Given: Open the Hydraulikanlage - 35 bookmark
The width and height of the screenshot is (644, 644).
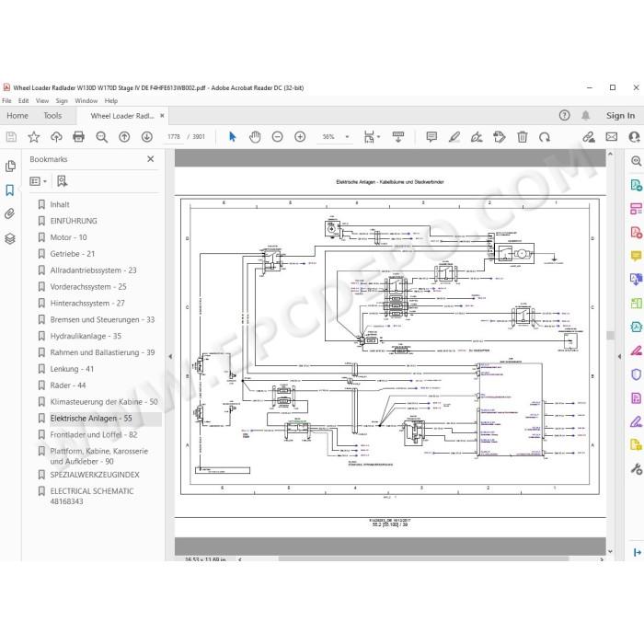Looking at the screenshot, I should pyautogui.click(x=86, y=336).
